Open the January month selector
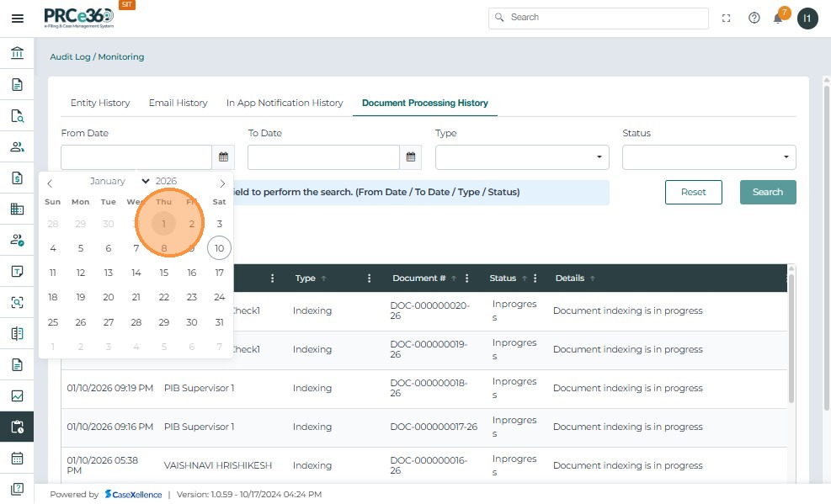Image resolution: width=831 pixels, height=504 pixels. [x=120, y=182]
